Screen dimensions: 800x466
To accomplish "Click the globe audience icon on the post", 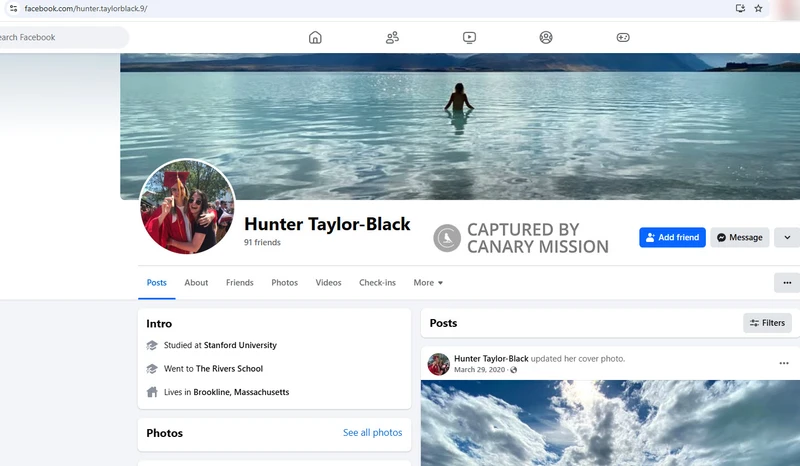I will click(514, 370).
